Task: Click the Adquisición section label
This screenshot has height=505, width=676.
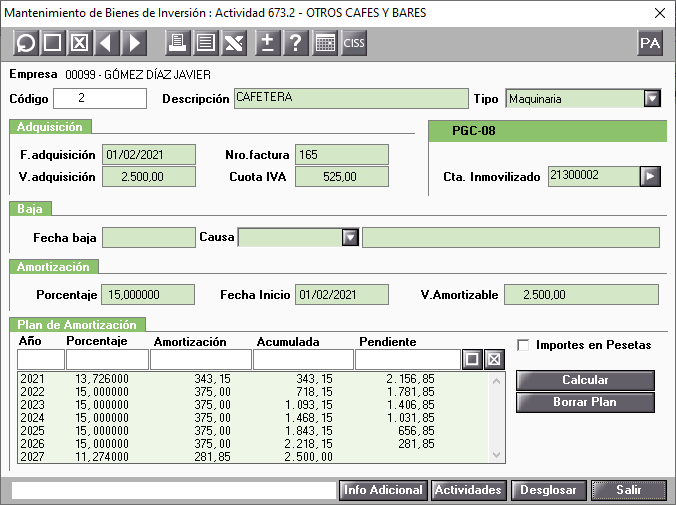Action: [x=50, y=127]
